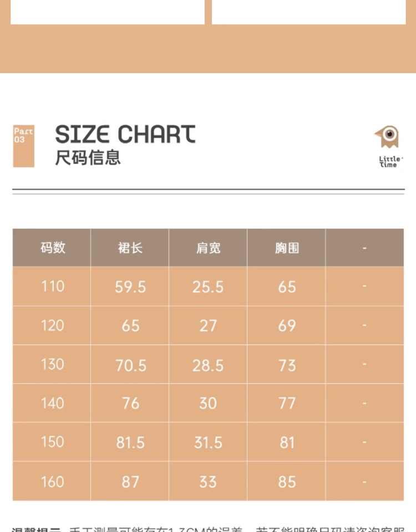Click size 130 row label
The height and width of the screenshot is (532, 416).
tap(52, 364)
